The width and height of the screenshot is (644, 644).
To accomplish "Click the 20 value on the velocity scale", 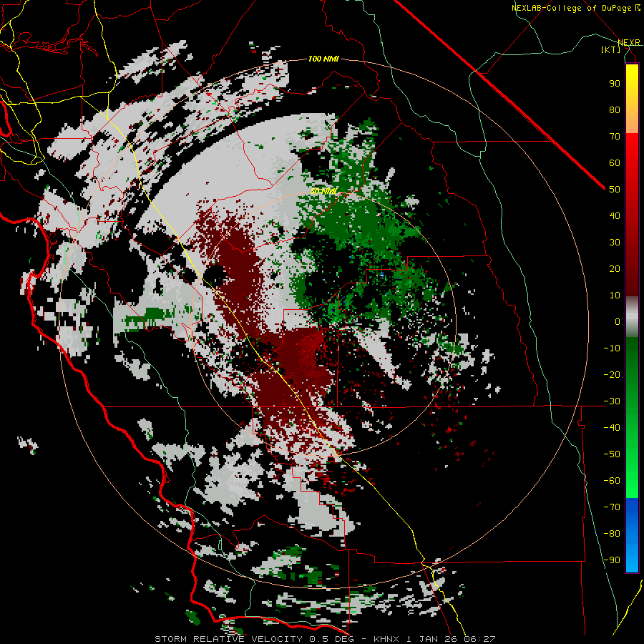I will [615, 268].
